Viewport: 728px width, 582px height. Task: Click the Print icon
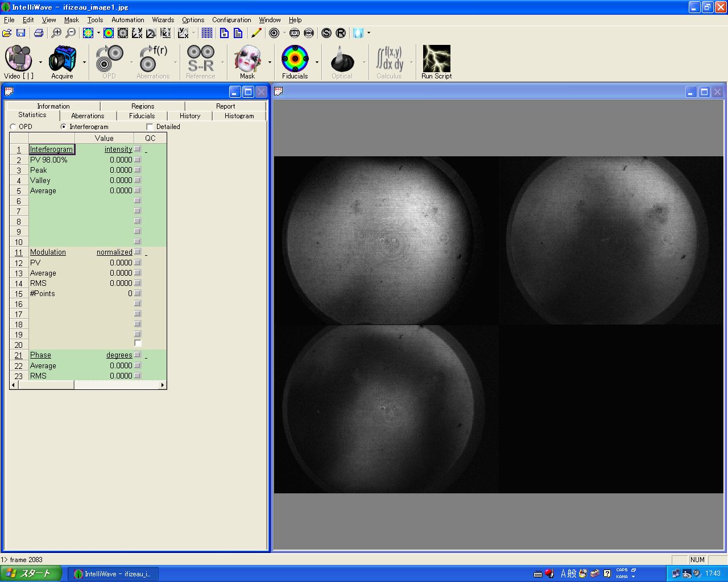tap(39, 33)
